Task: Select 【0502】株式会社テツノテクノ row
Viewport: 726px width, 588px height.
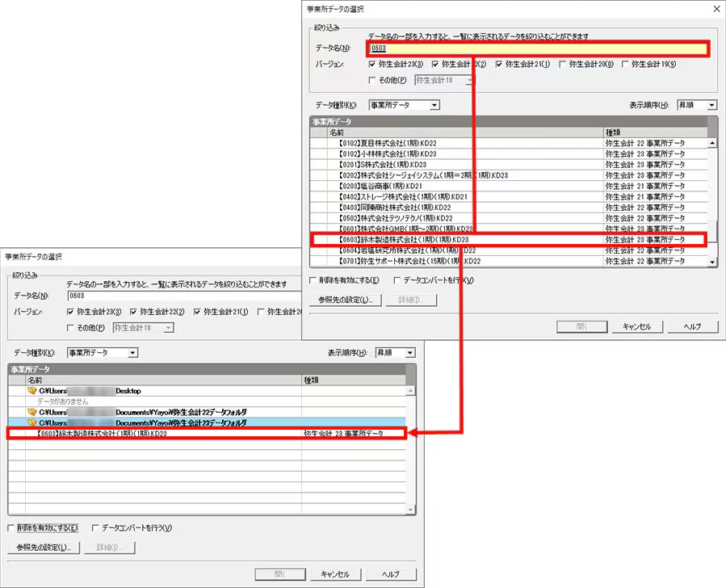Action: 509,218
